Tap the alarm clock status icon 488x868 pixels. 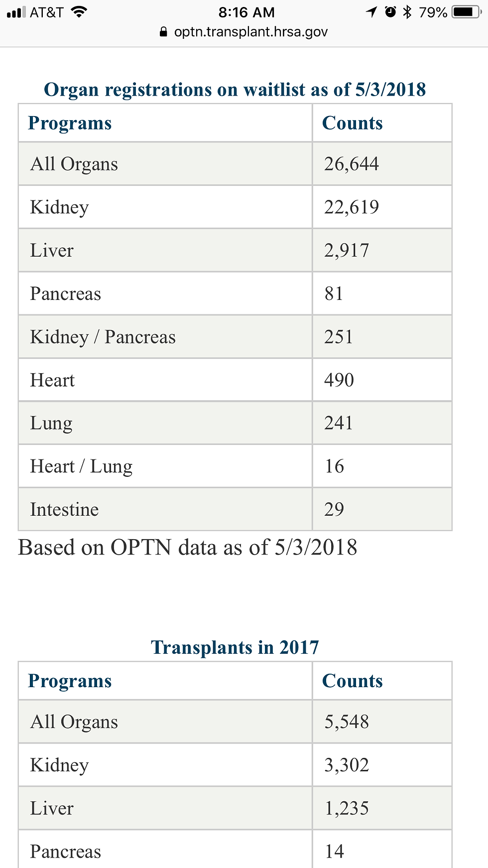[x=390, y=12]
